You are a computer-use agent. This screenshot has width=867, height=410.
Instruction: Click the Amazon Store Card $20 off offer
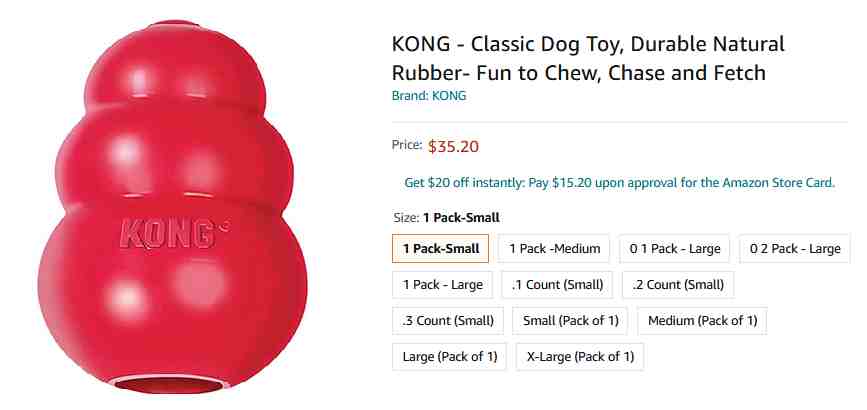click(x=619, y=183)
